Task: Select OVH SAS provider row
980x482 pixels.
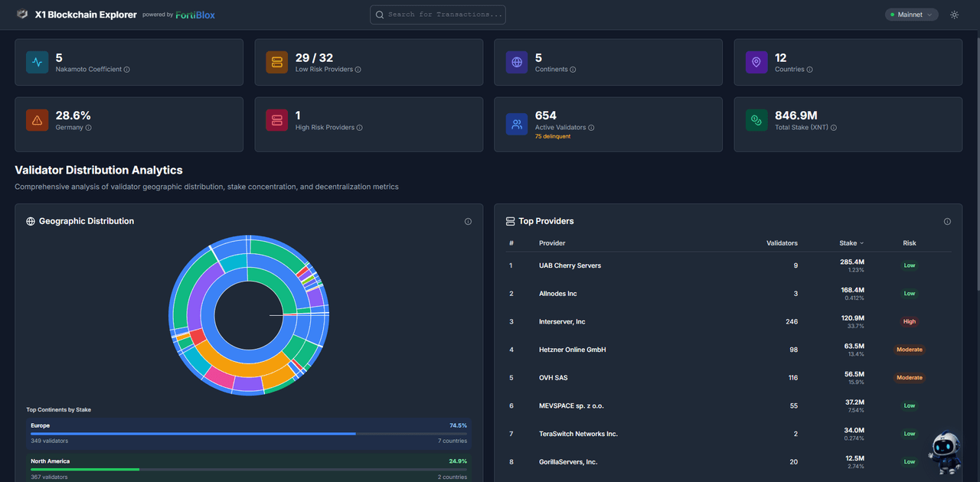Action: pyautogui.click(x=728, y=378)
